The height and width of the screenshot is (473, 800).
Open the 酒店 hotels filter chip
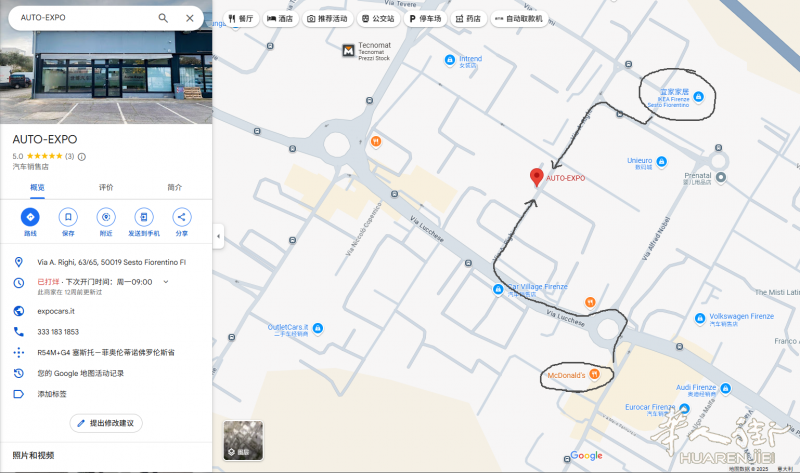280,19
